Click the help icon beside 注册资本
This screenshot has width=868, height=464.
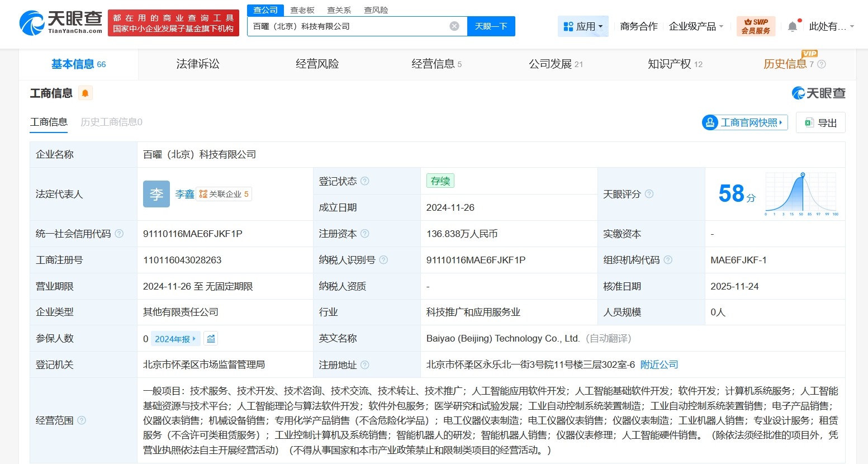click(365, 233)
